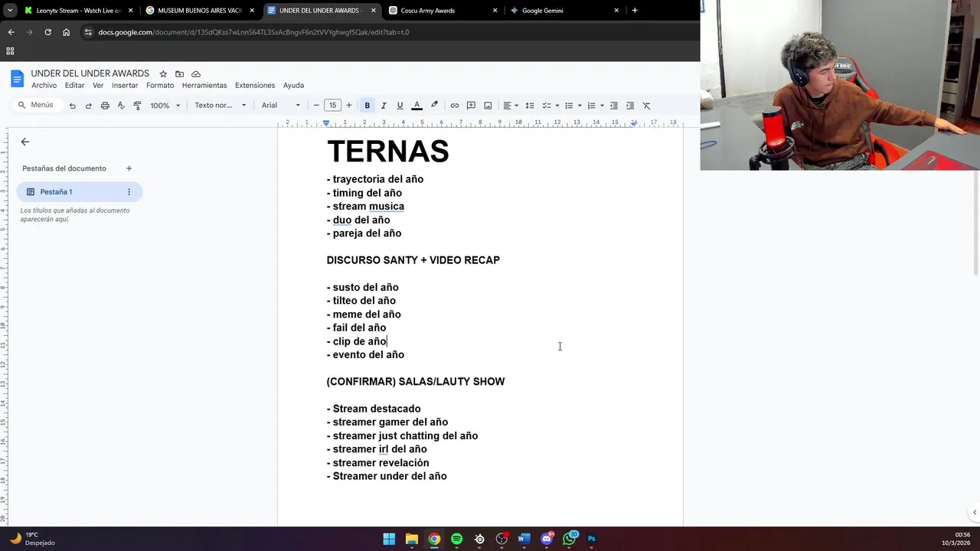980x551 pixels.
Task: Switch to Coscu Army Awards browser tab
Action: click(x=443, y=11)
